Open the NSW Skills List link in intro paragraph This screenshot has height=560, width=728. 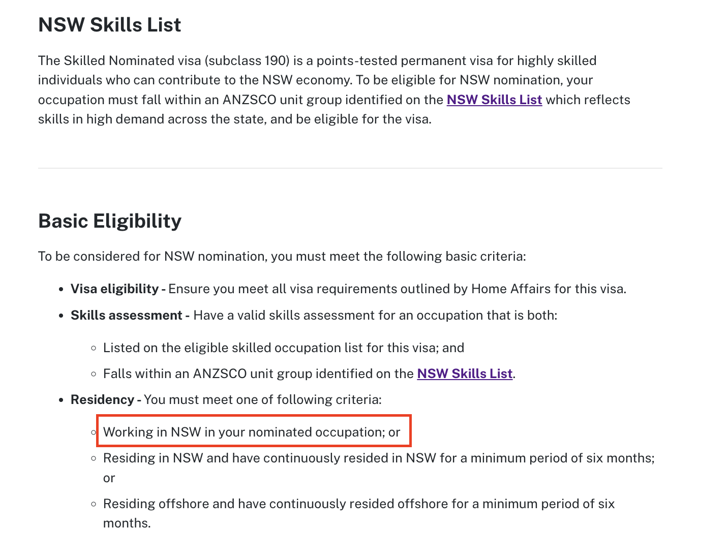click(x=494, y=100)
